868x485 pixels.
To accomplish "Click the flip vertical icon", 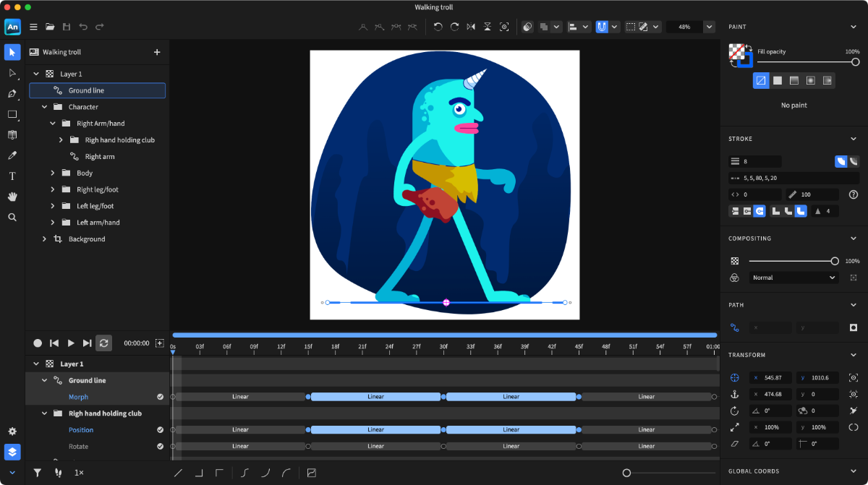I will (488, 27).
